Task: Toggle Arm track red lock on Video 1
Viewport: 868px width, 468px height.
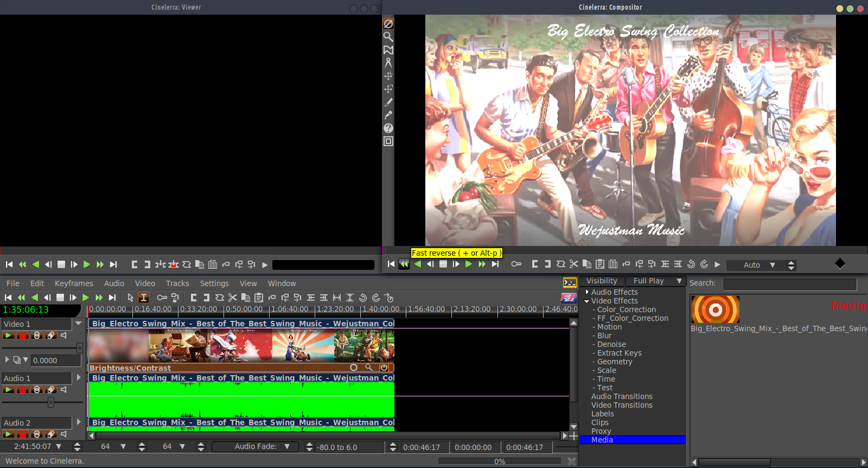Action: [23, 336]
